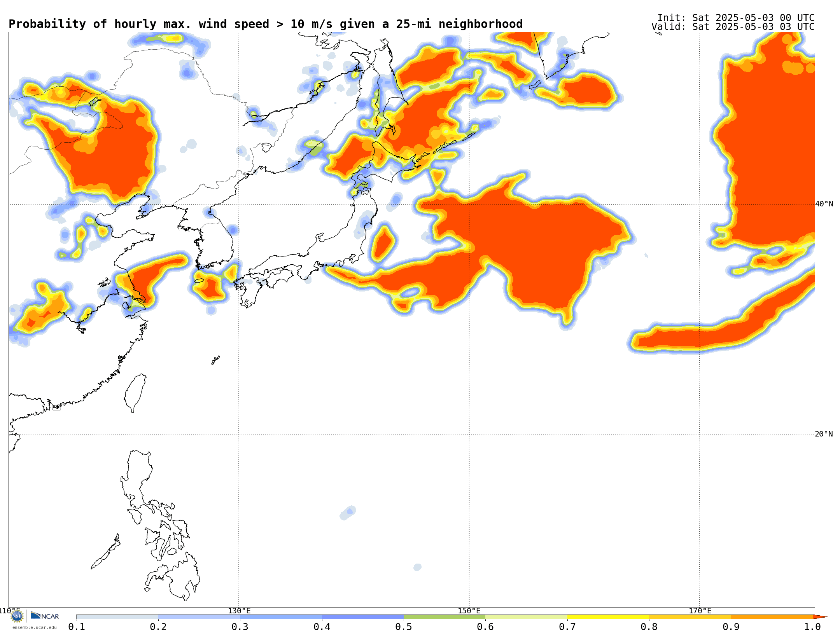Click the 0.2–0.3 light blue colorbar segment
840x632 pixels.
(x=199, y=617)
